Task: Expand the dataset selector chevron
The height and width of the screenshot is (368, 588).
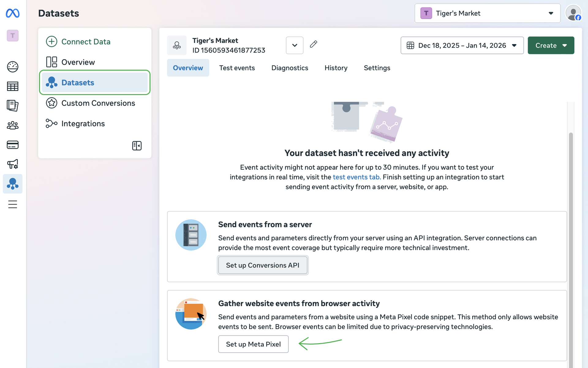Action: coord(294,45)
